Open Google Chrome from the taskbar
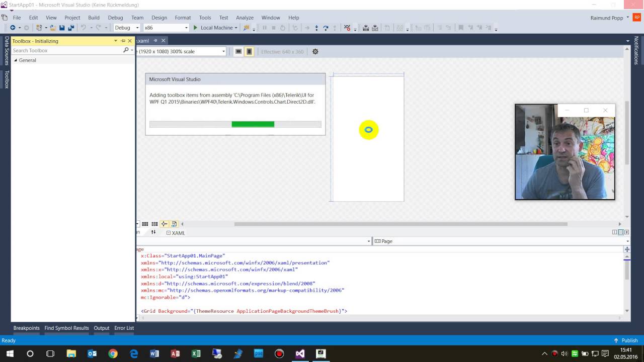The image size is (644, 362). [113, 353]
